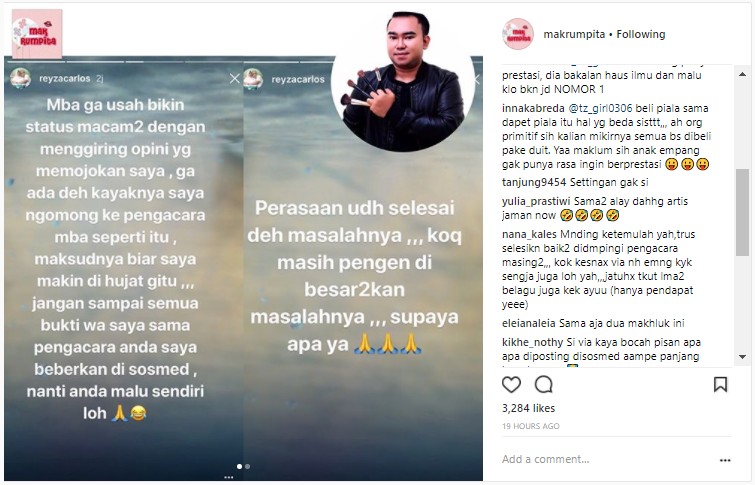The height and width of the screenshot is (485, 755).
Task: Open innakabreda commenter profile
Action: pos(533,108)
